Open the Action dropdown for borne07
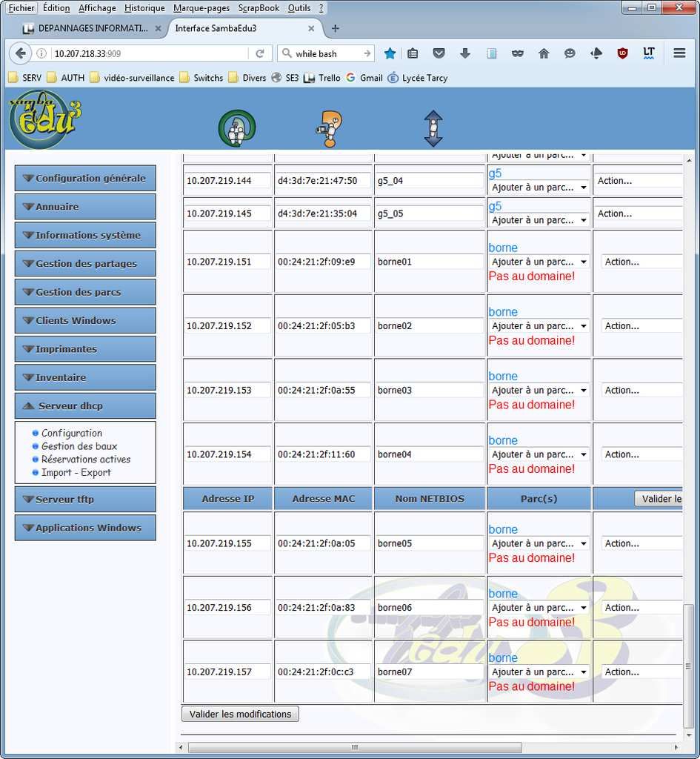The height and width of the screenshot is (759, 700). tap(642, 672)
